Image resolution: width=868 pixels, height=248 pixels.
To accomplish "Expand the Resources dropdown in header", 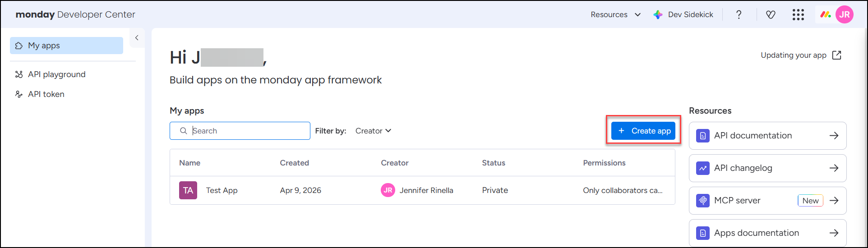I will [x=615, y=14].
